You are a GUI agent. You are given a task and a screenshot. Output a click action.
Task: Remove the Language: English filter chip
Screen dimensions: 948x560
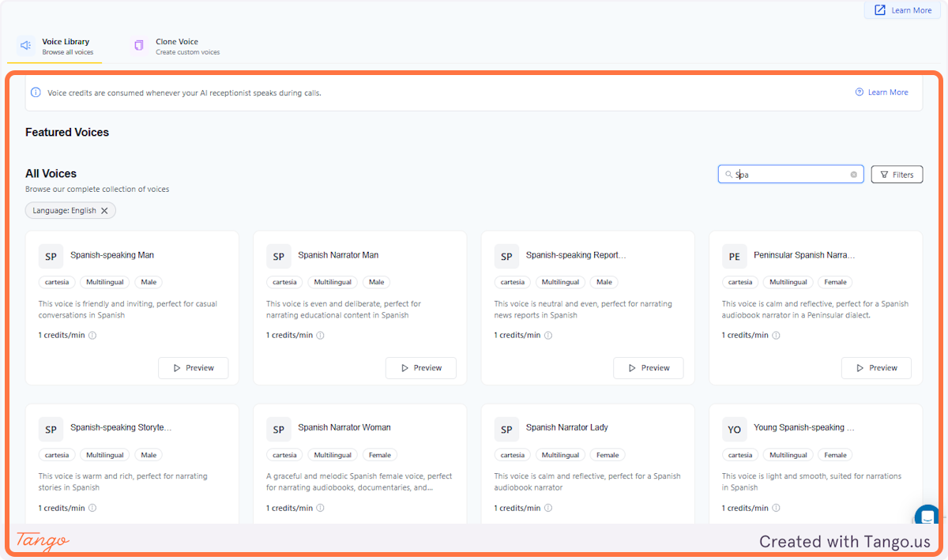click(104, 211)
